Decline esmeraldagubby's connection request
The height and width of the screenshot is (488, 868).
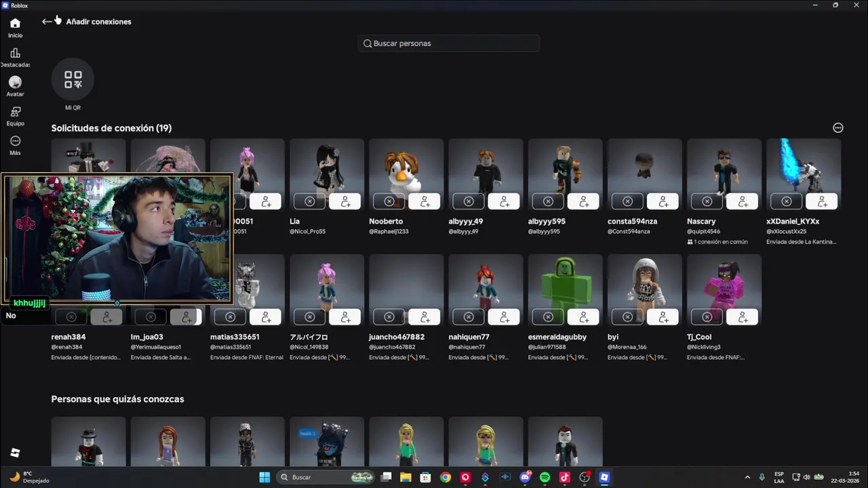[x=547, y=317]
